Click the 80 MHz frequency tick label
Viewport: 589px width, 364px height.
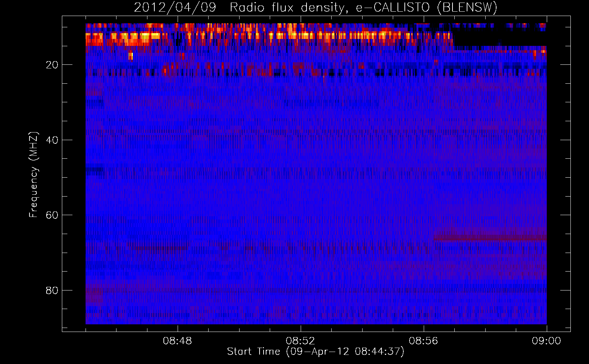click(x=52, y=290)
